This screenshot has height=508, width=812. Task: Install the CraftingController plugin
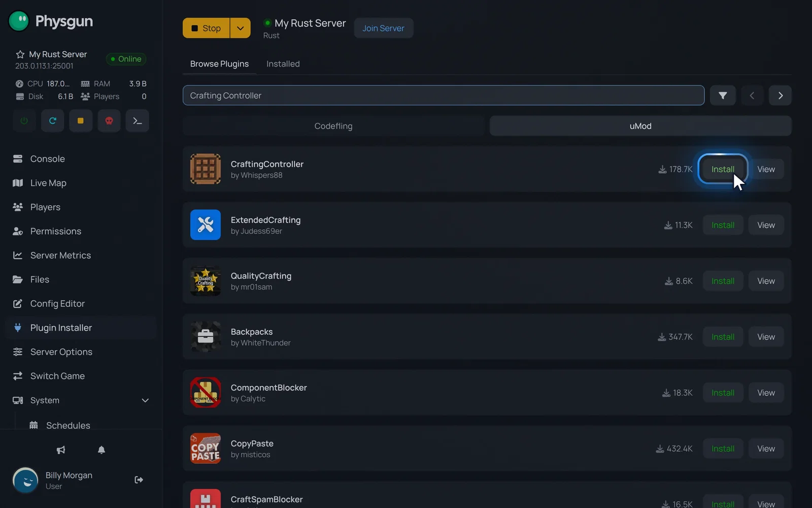[x=723, y=169]
